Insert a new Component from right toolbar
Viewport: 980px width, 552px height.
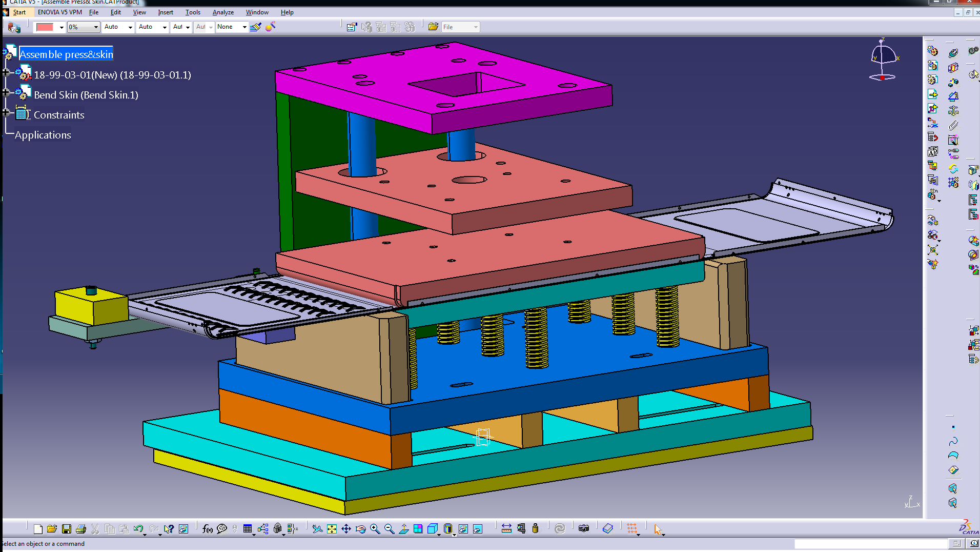pos(933,51)
